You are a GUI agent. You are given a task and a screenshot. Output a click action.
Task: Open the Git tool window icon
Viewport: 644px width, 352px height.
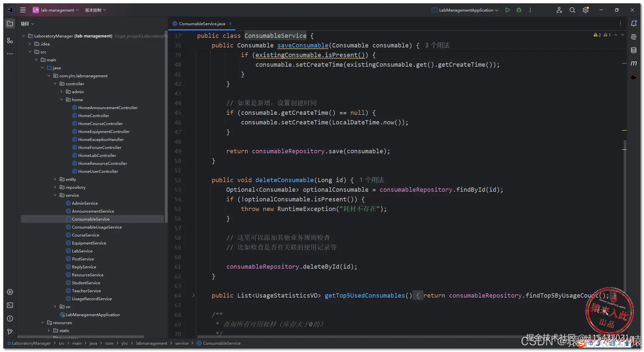pos(10,331)
